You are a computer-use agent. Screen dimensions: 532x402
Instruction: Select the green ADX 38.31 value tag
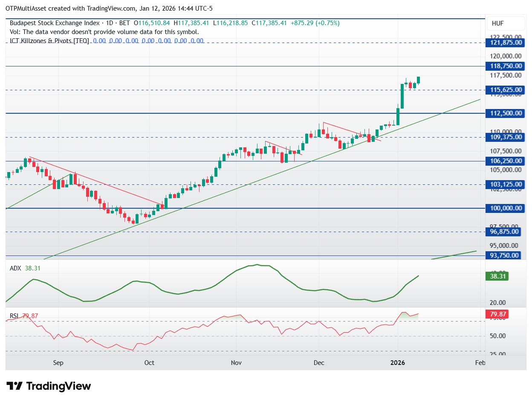[x=497, y=276]
